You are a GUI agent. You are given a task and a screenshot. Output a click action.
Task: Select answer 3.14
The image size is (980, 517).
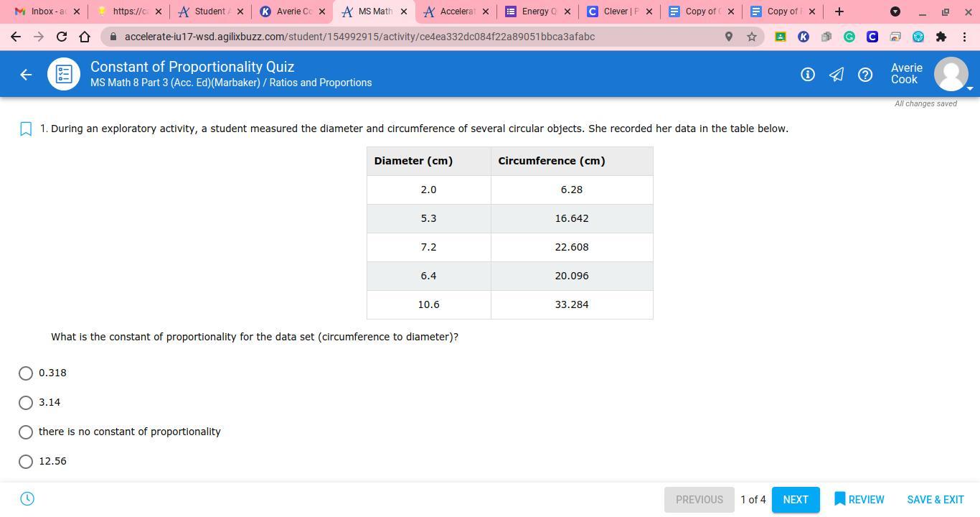(26, 403)
